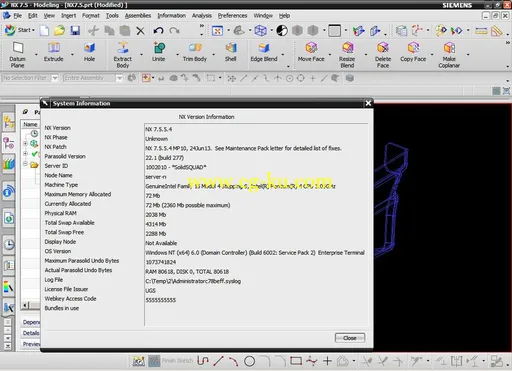
Task: Select the wireframe cube view icon
Action: (260, 31)
